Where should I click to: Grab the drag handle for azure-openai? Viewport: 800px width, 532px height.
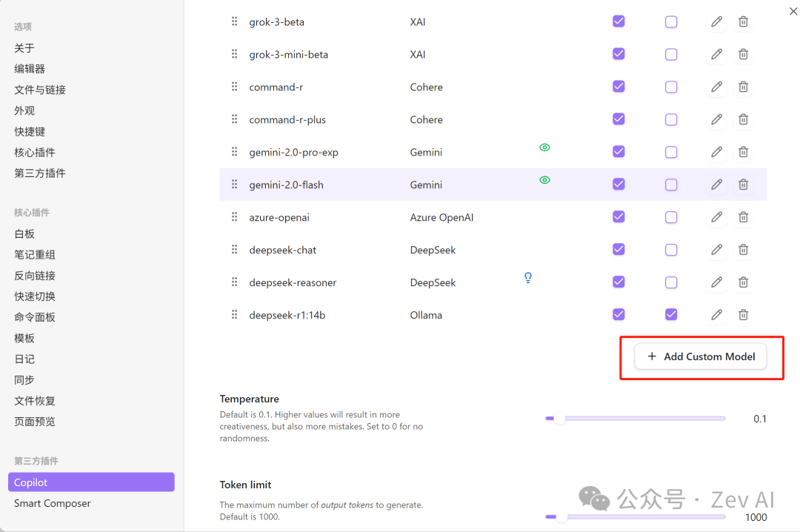[234, 216]
